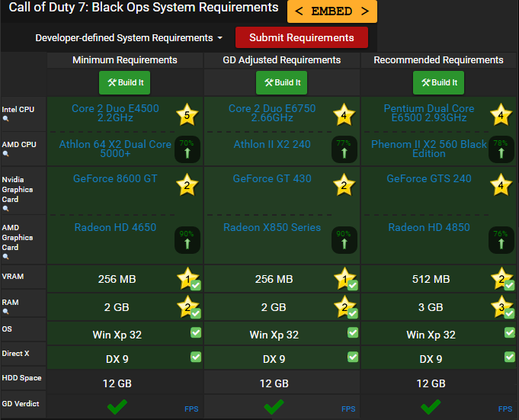The image size is (519, 420).
Task: Click the RAM row magnifier icon
Action: (5, 311)
